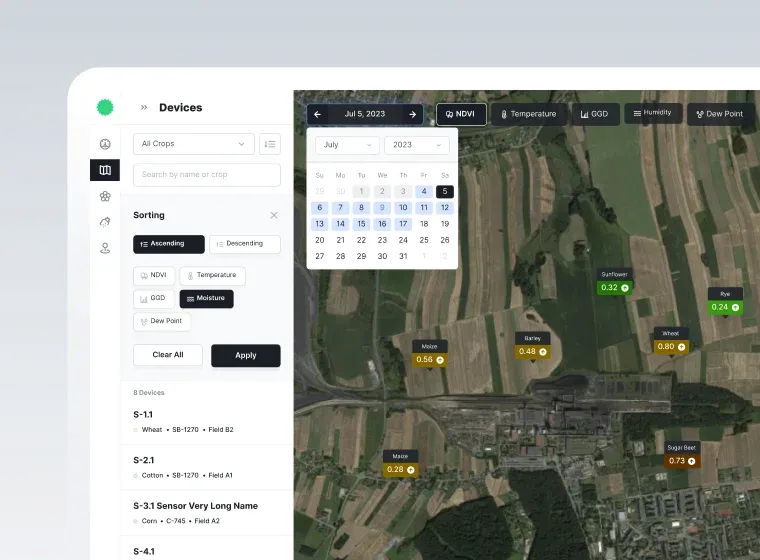Image resolution: width=760 pixels, height=560 pixels.
Task: Click the sort list icon button
Action: [270, 144]
